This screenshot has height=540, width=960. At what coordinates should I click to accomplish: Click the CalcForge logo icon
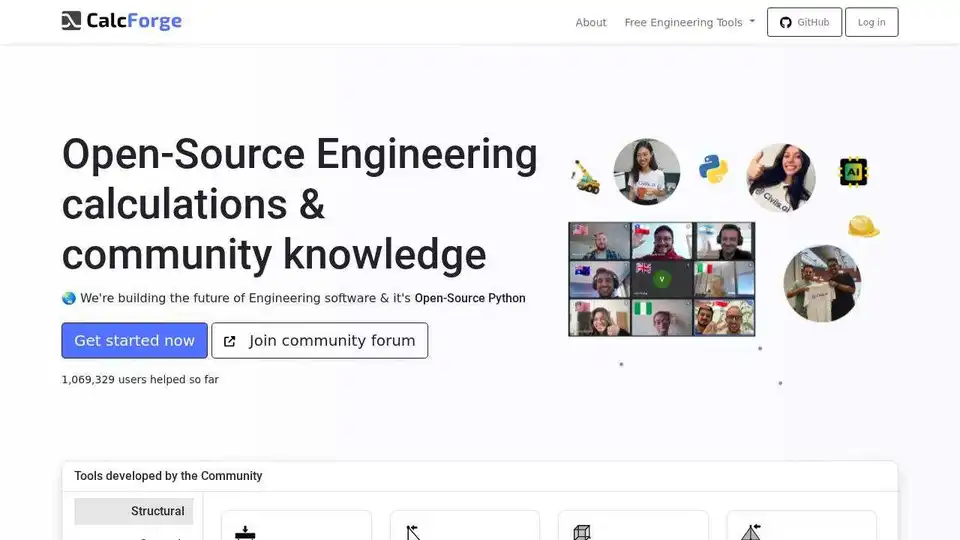point(71,21)
